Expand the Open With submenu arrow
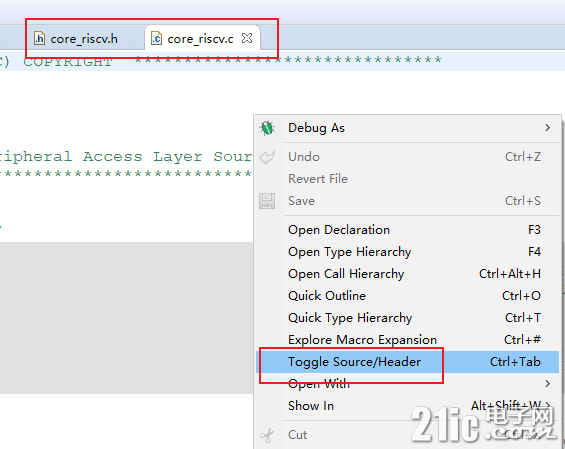Screen dimensions: 565x449 [x=548, y=383]
